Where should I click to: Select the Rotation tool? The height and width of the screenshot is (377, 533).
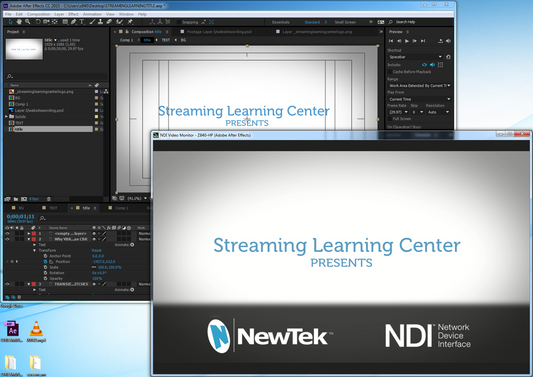38,22
